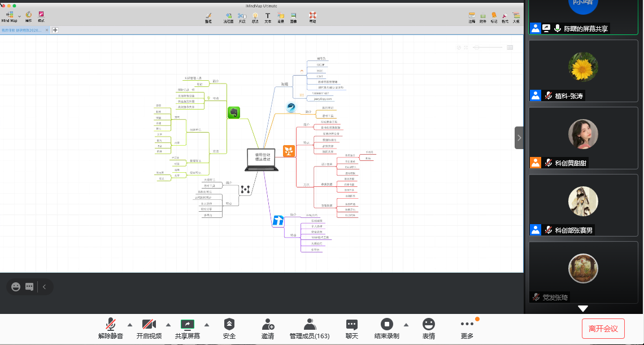Screen dimensions: 644x345
Task: Add new tab with plus button
Action: tap(55, 30)
